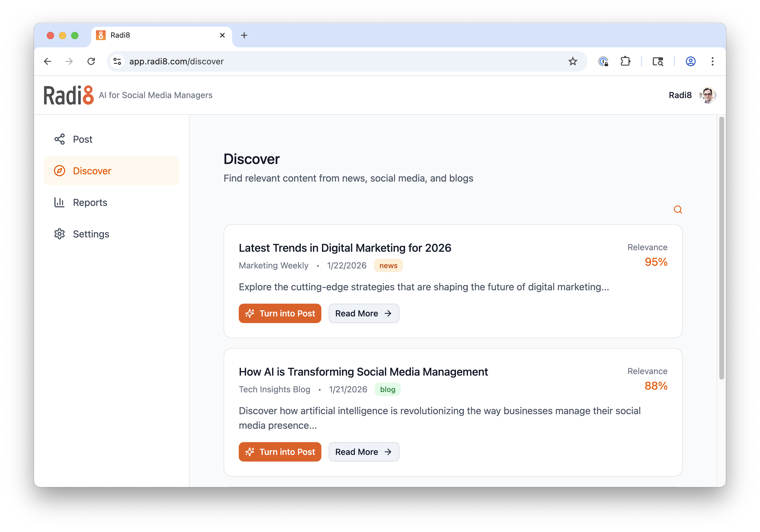Click Read More on the AI article
The height and width of the screenshot is (532, 760).
[364, 452]
